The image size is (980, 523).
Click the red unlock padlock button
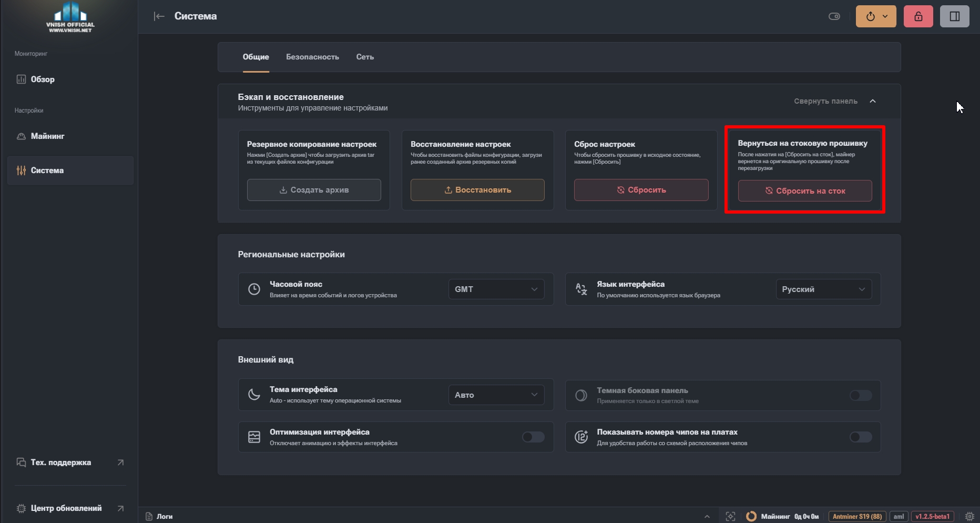pyautogui.click(x=918, y=16)
